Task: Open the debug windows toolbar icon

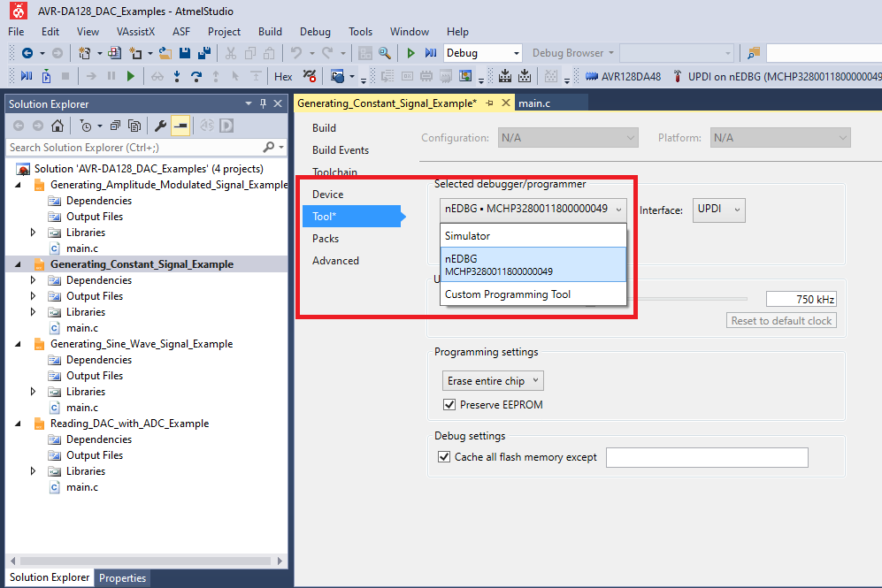Action: tap(338, 76)
